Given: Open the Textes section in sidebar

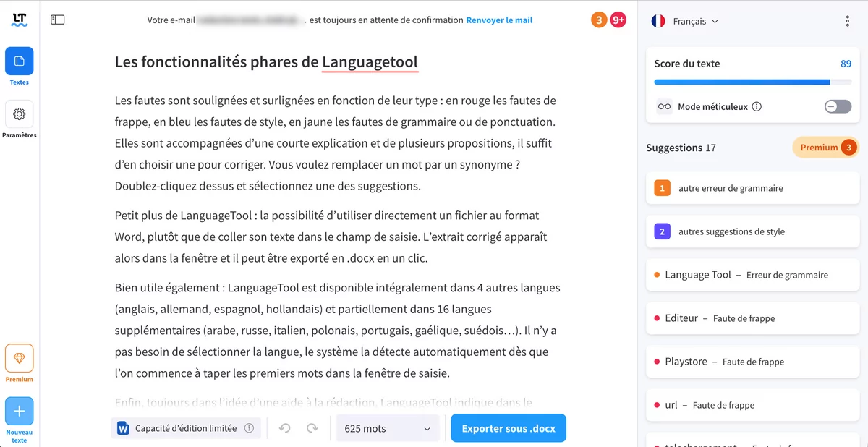Looking at the screenshot, I should [20, 61].
